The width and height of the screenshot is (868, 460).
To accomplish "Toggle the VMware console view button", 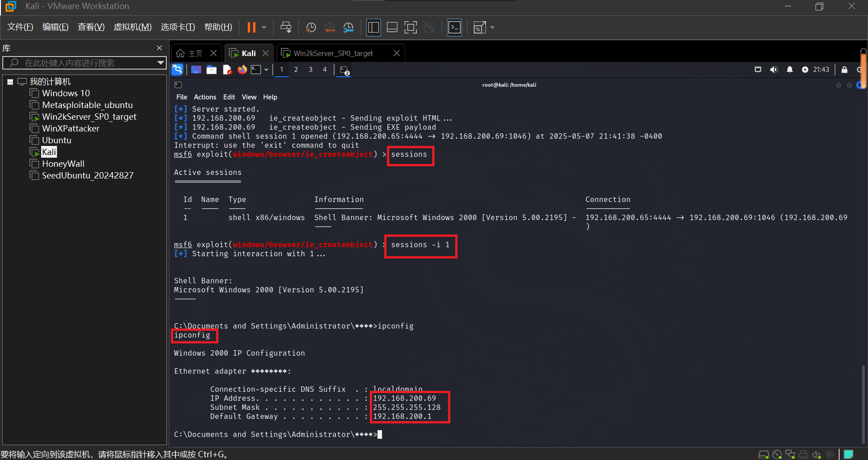I will click(454, 28).
